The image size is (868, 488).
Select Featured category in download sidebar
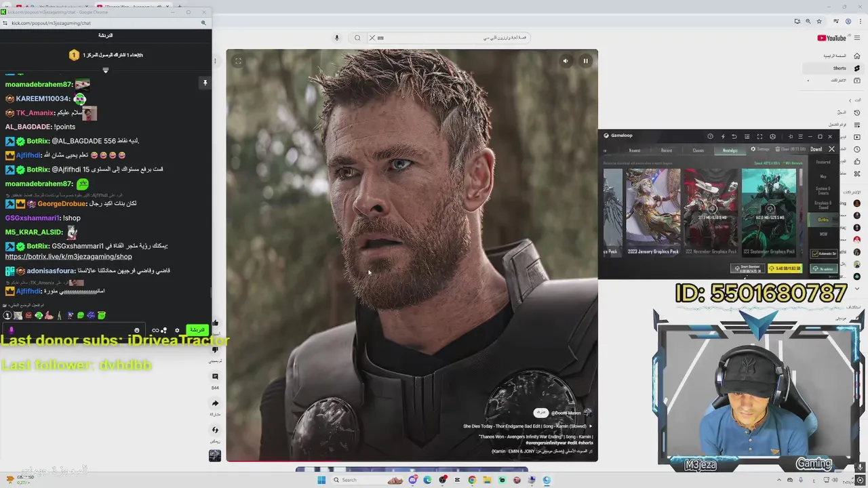click(823, 162)
